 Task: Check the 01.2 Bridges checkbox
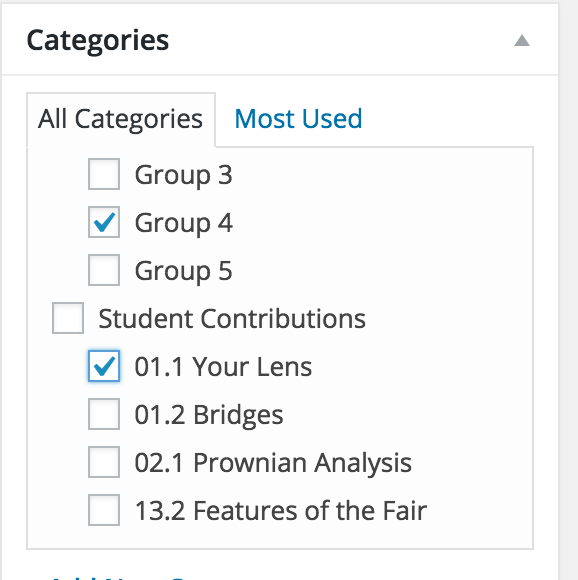point(104,414)
